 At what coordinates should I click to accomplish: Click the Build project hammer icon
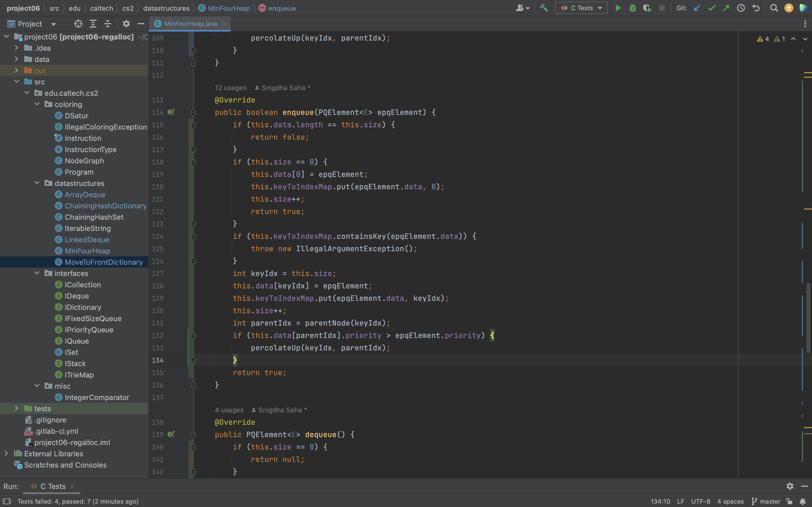[x=544, y=8]
